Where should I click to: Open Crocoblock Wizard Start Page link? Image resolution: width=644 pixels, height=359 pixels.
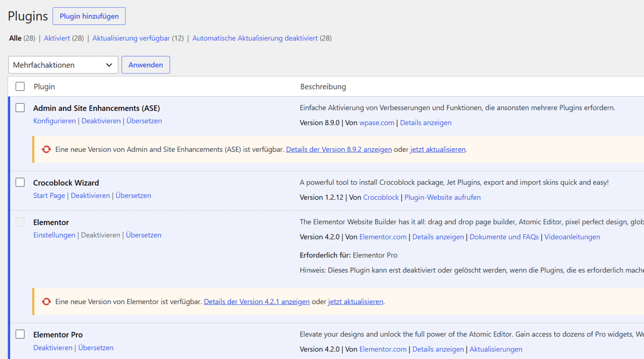click(49, 195)
